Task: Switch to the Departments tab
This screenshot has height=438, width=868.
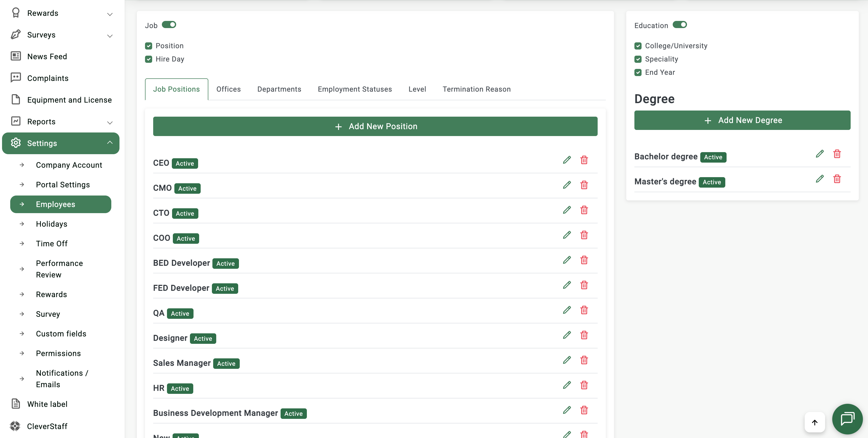Action: pos(279,89)
